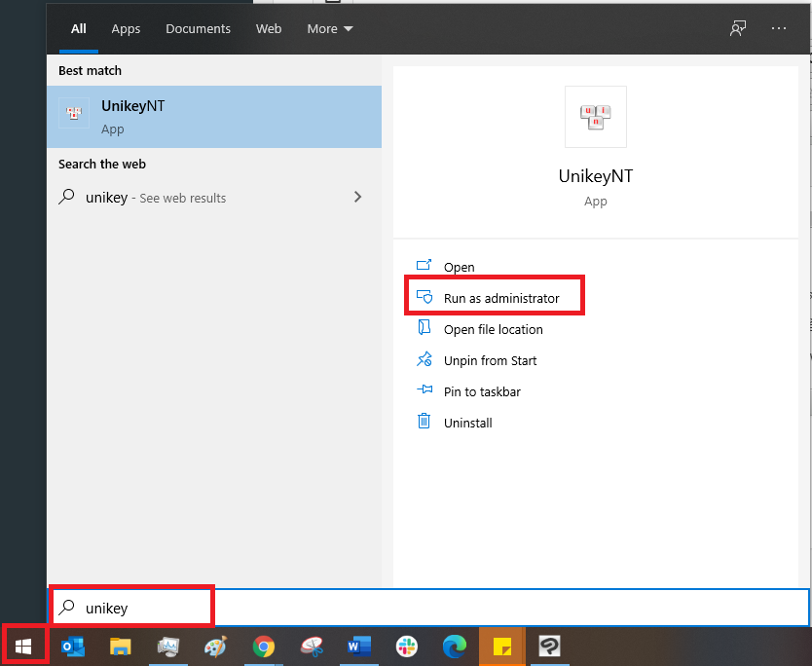812x666 pixels.
Task: Open File Explorer from the taskbar
Action: 120,647
